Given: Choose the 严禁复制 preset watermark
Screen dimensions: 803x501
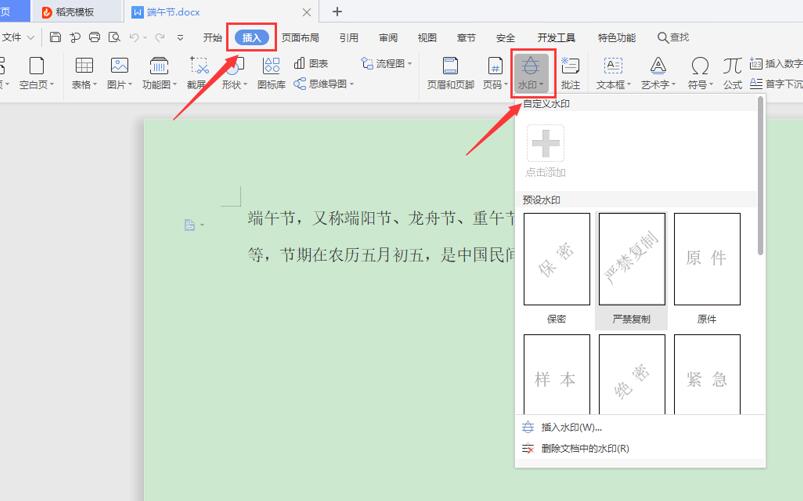Looking at the screenshot, I should coord(631,269).
